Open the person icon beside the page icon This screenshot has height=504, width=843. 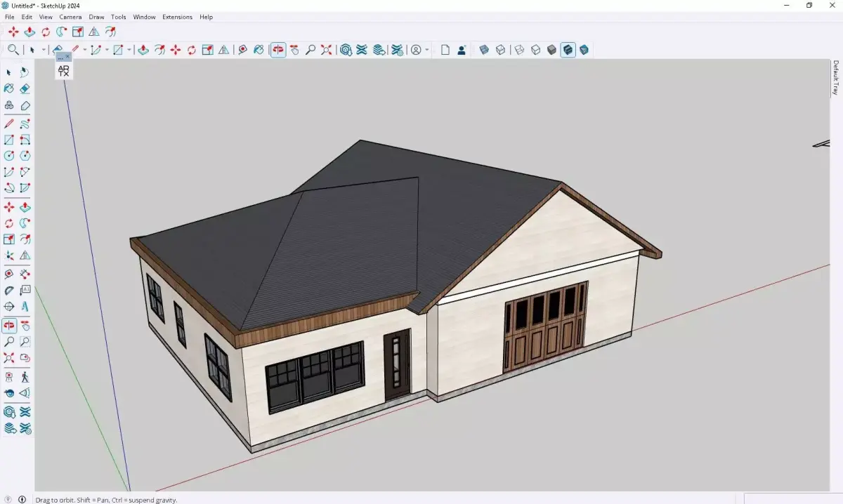(x=462, y=50)
